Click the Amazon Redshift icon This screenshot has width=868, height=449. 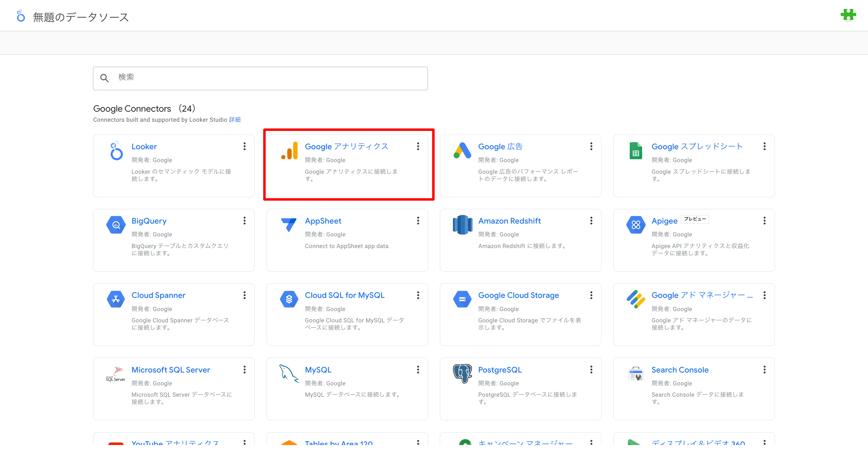[462, 225]
